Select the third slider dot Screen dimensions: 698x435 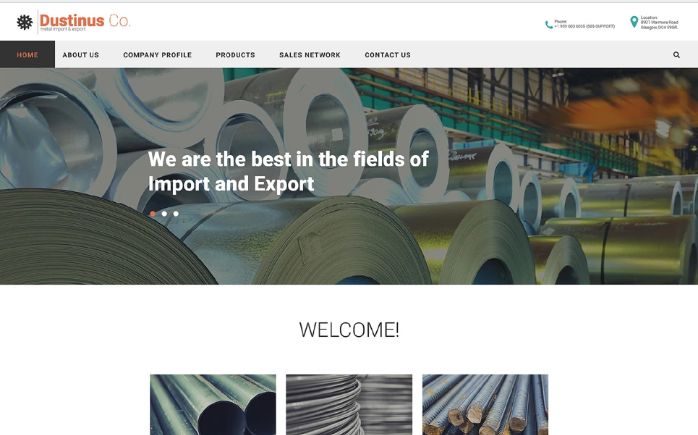tap(176, 214)
